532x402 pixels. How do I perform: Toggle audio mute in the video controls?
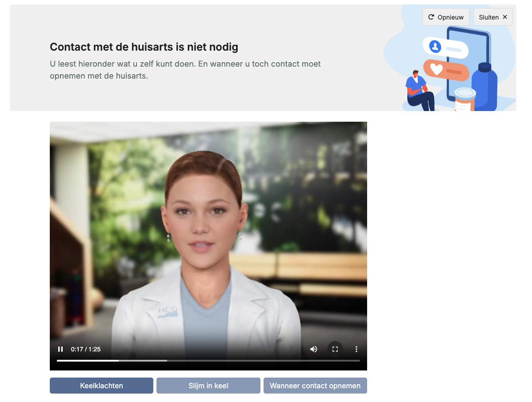[314, 349]
